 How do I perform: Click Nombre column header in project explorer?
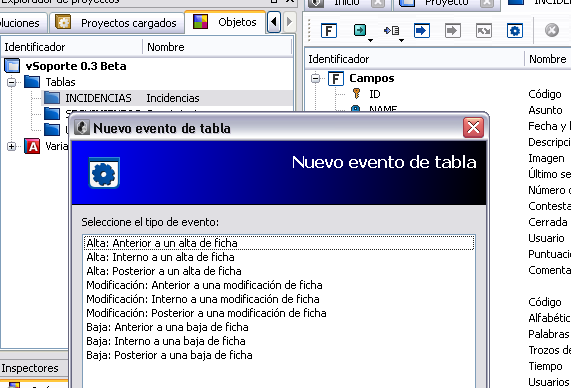(217, 47)
